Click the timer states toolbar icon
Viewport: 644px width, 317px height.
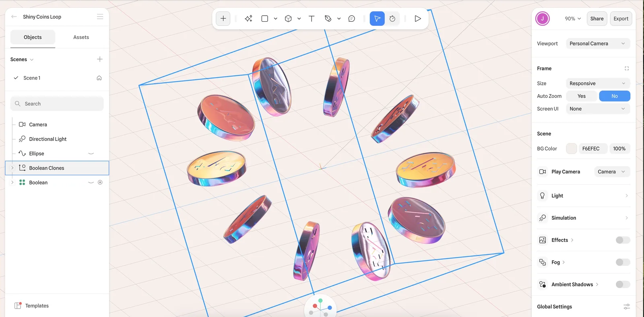(x=392, y=19)
